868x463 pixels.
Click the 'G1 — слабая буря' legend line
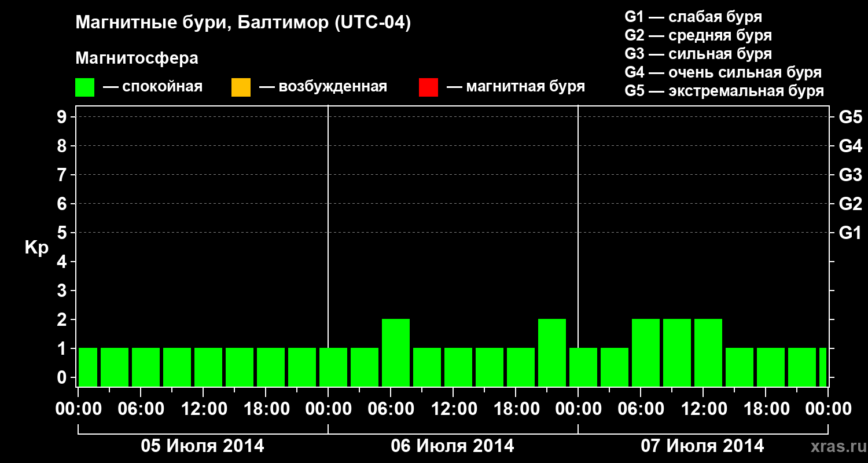(x=693, y=17)
